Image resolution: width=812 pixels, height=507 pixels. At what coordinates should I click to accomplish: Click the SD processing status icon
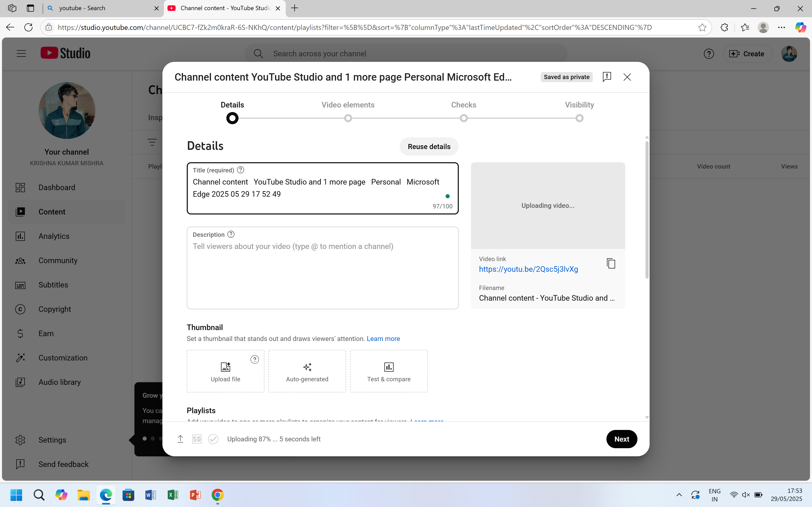coord(197,439)
